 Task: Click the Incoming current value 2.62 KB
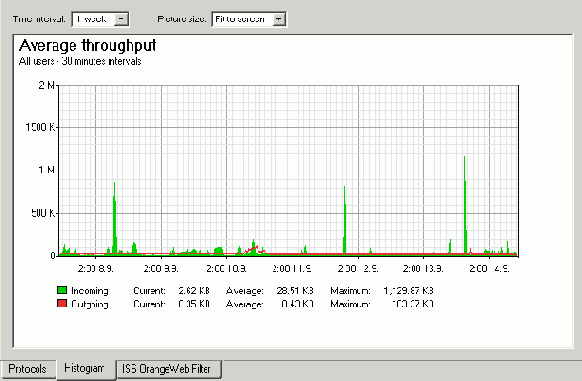[x=194, y=290]
